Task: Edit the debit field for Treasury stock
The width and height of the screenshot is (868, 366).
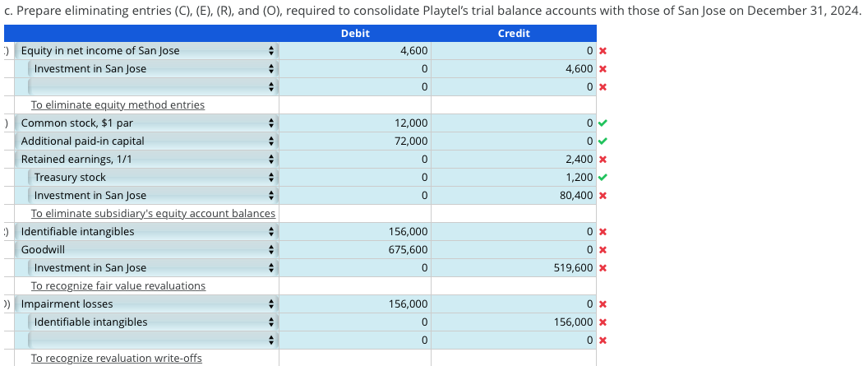Action: (x=355, y=178)
